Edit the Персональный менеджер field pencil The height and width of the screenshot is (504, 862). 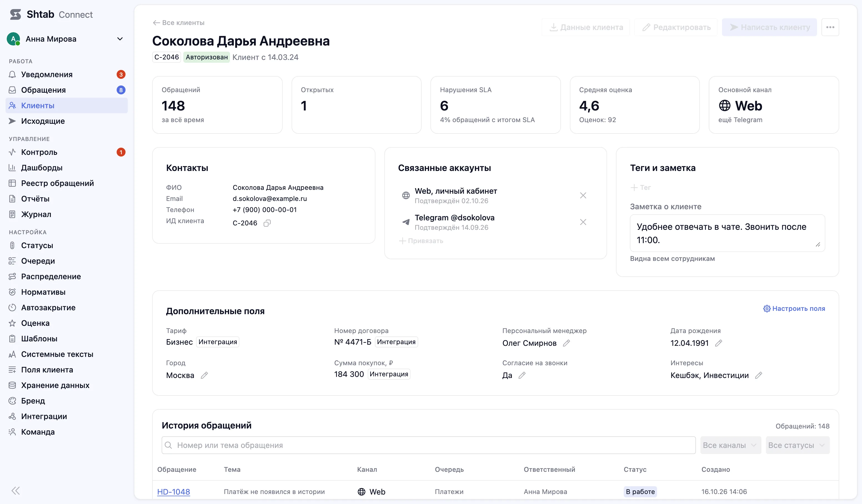tap(567, 343)
